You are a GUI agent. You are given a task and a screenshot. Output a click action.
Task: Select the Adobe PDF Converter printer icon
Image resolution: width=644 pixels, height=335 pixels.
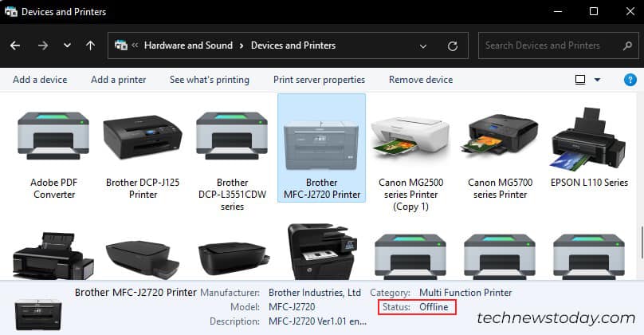point(53,136)
